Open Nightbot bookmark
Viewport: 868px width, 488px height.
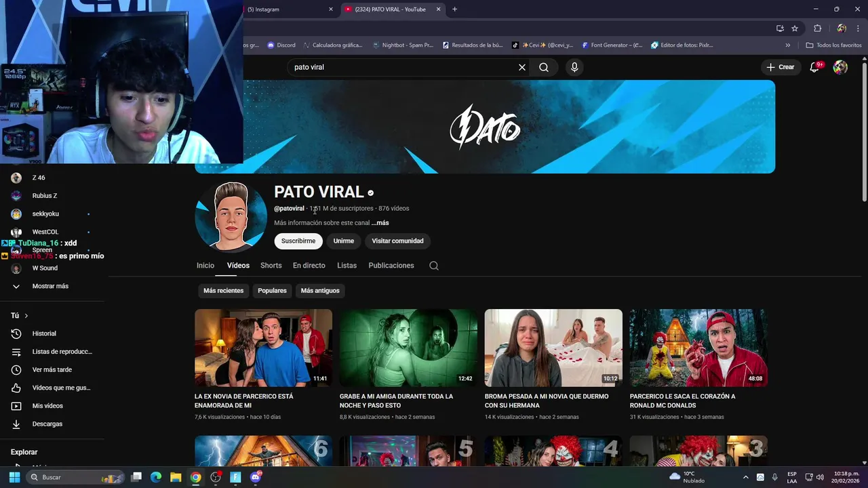click(x=403, y=45)
